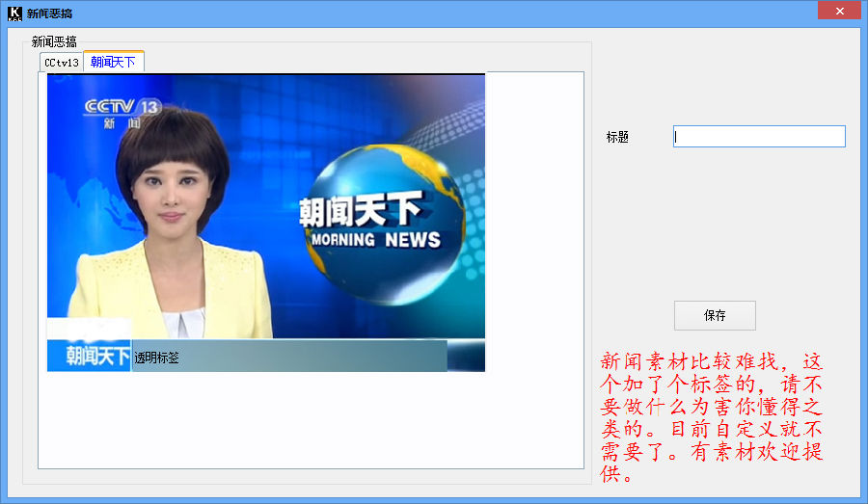
Task: Click the dark blue end of the lower banner
Action: coord(466,356)
